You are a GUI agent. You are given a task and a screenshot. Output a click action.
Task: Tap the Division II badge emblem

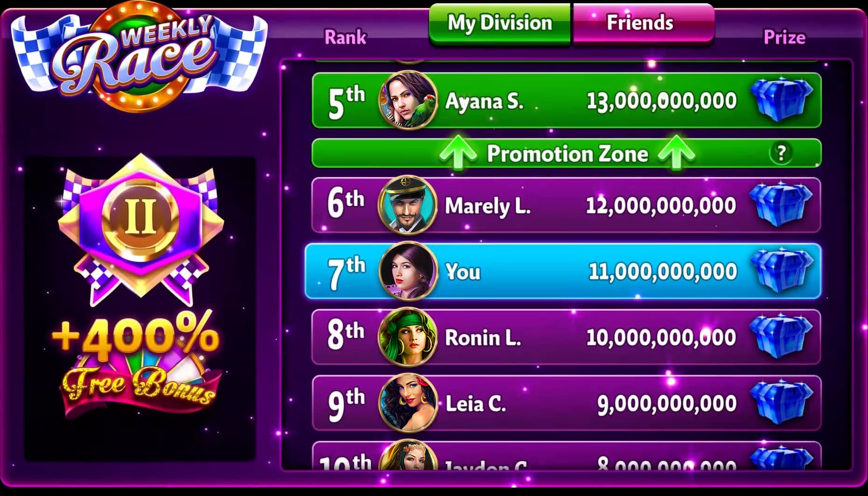point(141,230)
